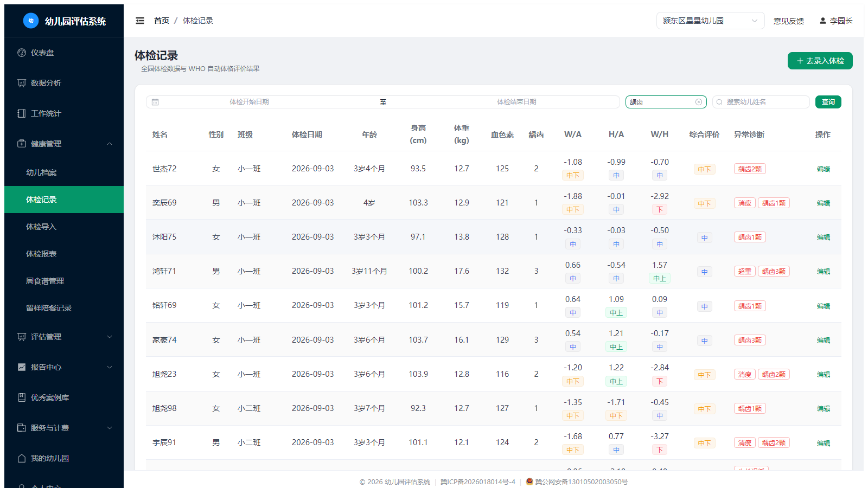Go to 幼儿档案 submenu
The image size is (868, 488).
point(64,172)
